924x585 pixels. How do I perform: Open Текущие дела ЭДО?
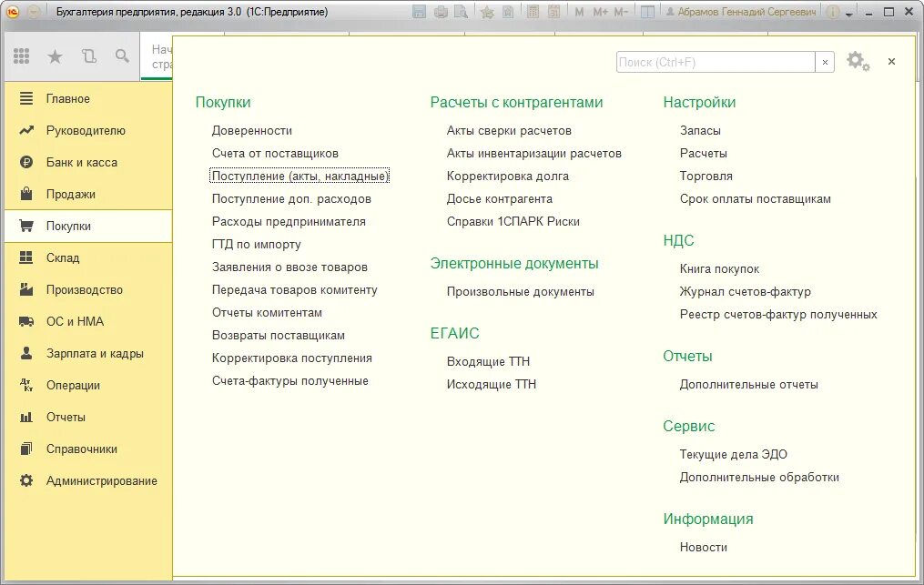(733, 454)
